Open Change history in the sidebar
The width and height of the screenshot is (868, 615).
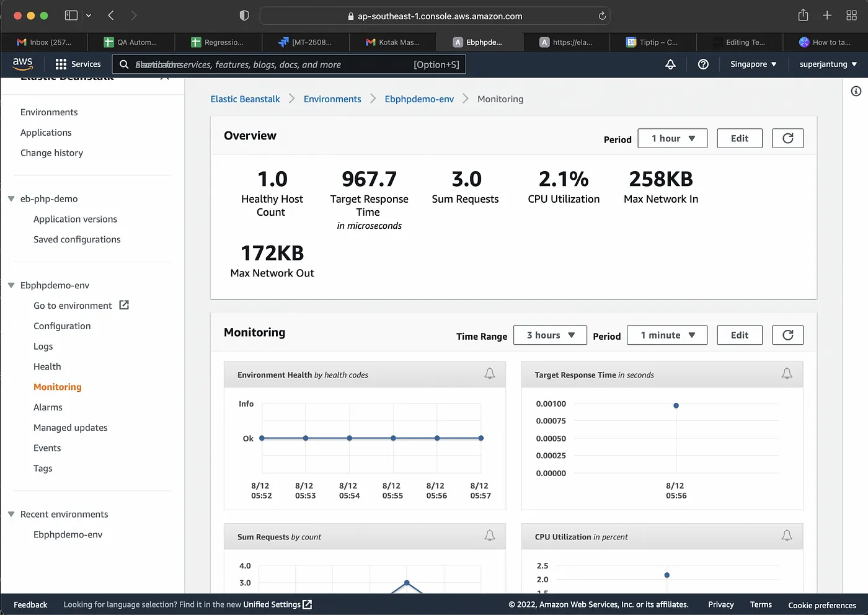click(51, 153)
